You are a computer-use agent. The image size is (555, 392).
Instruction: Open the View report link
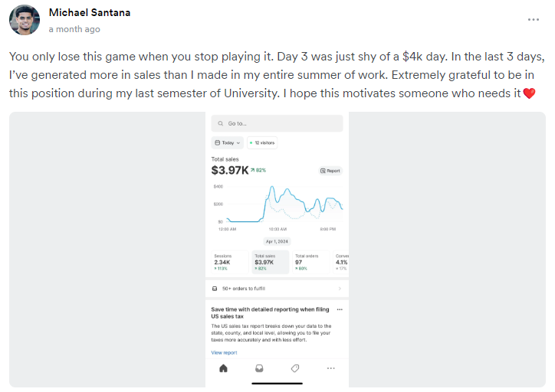click(224, 353)
